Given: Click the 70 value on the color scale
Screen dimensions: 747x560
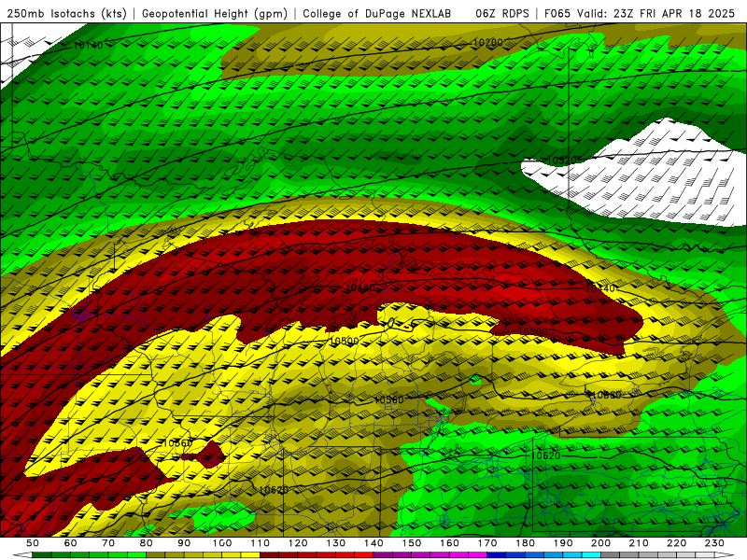Looking at the screenshot, I should pyautogui.click(x=108, y=543).
